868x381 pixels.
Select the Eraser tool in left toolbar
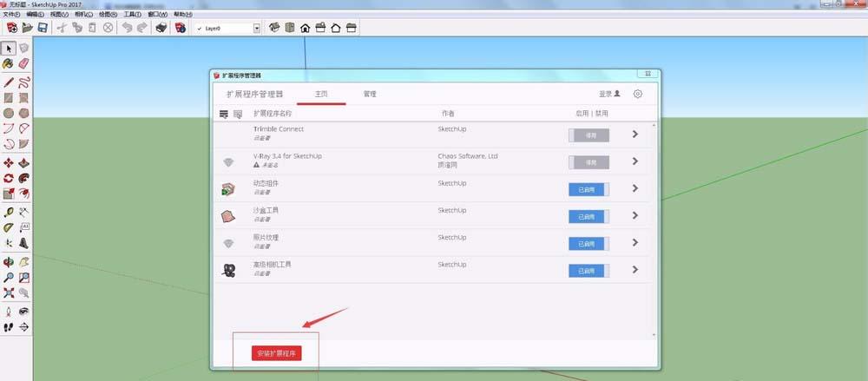click(23, 63)
